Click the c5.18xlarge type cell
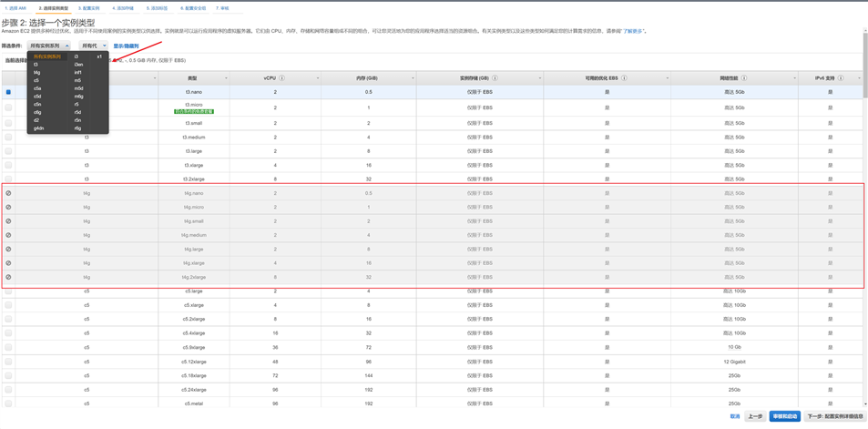 [x=194, y=375]
